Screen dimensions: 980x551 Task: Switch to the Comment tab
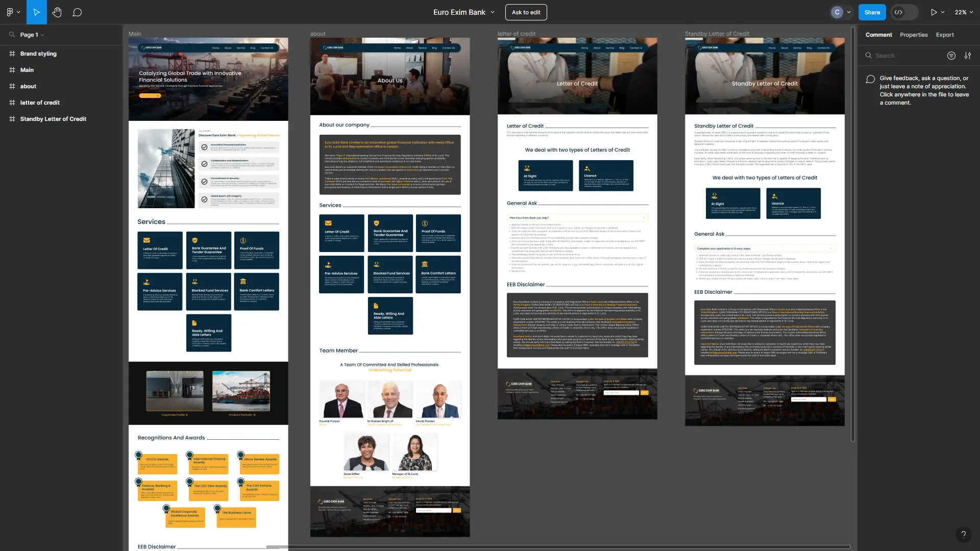pyautogui.click(x=878, y=35)
